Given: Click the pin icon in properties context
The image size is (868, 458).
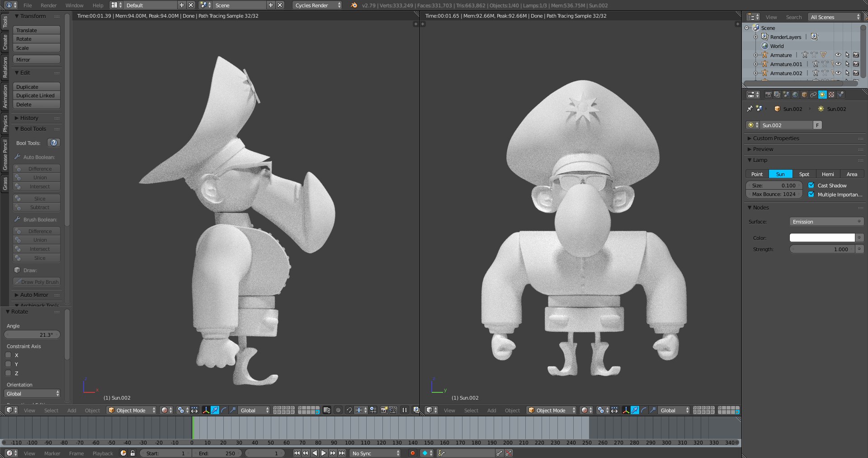Looking at the screenshot, I should coord(750,109).
